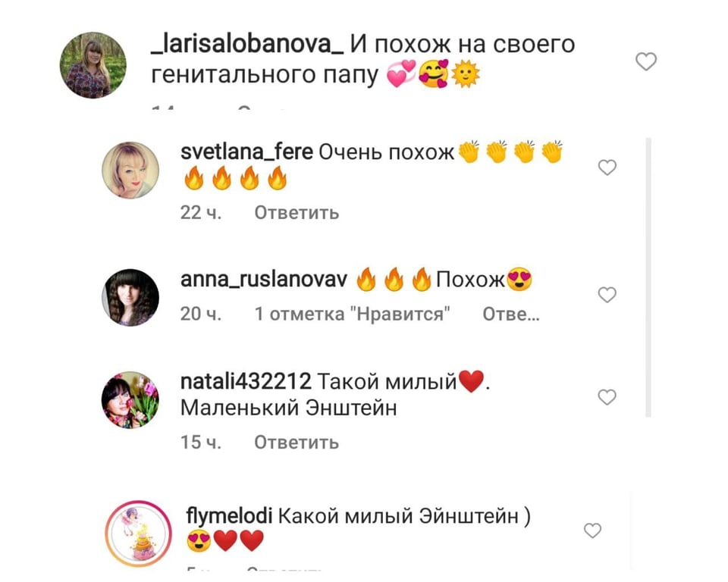
Task: Open natali432212 username link
Action: point(246,381)
